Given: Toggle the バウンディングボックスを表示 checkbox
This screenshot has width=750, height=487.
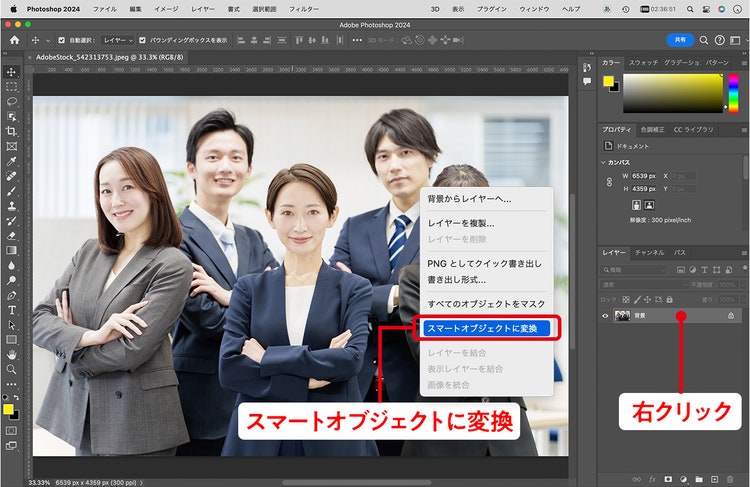Looking at the screenshot, I should tap(143, 40).
